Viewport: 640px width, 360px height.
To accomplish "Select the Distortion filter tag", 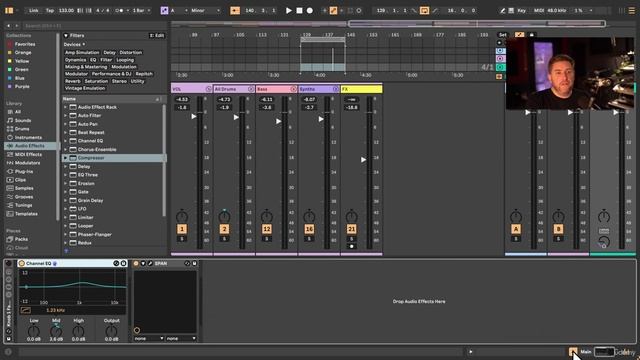I will click(x=131, y=52).
